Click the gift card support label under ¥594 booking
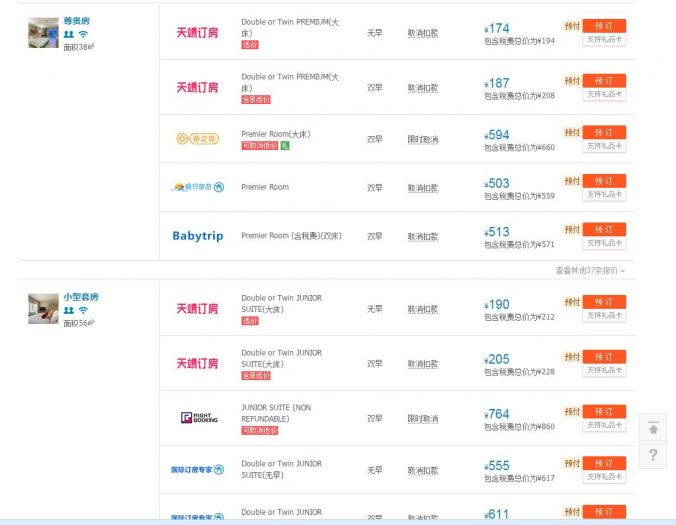This screenshot has width=676, height=525. click(x=604, y=146)
